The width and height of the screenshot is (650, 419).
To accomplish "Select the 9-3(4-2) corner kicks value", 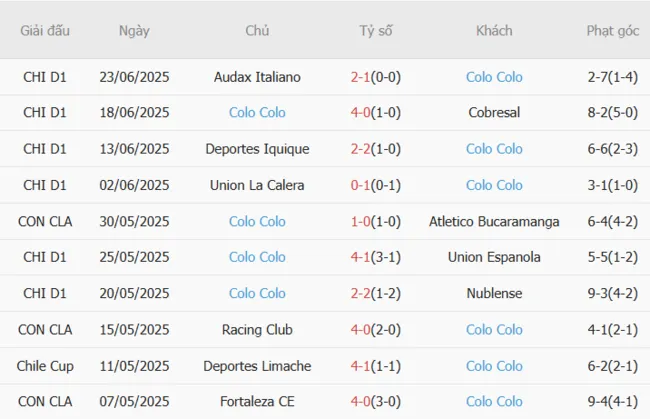I will (613, 293).
